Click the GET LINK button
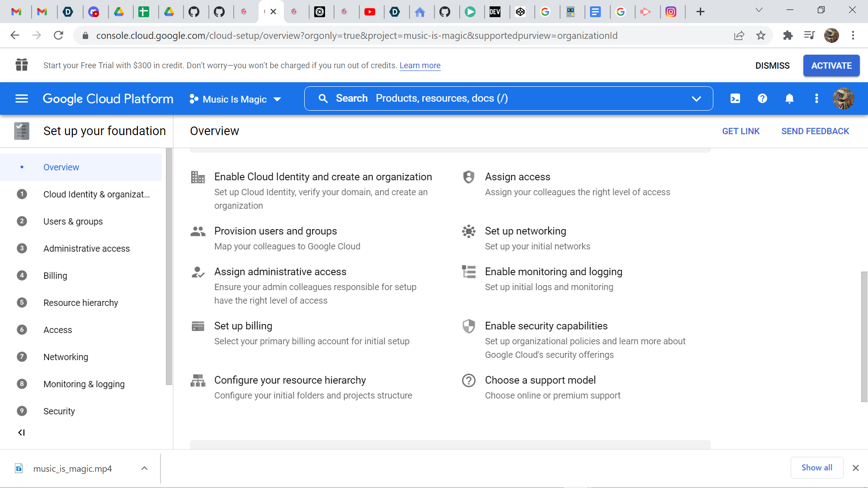This screenshot has width=868, height=488. click(741, 131)
